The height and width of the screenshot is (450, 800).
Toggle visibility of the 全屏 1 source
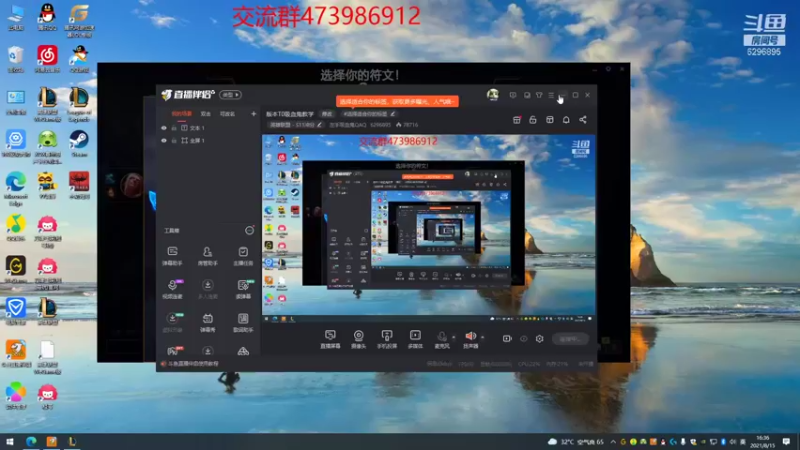pyautogui.click(x=164, y=140)
